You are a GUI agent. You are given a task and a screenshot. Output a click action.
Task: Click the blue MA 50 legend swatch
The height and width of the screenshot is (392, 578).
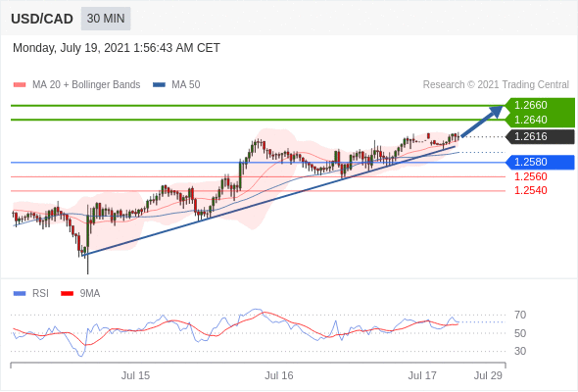[x=160, y=85]
